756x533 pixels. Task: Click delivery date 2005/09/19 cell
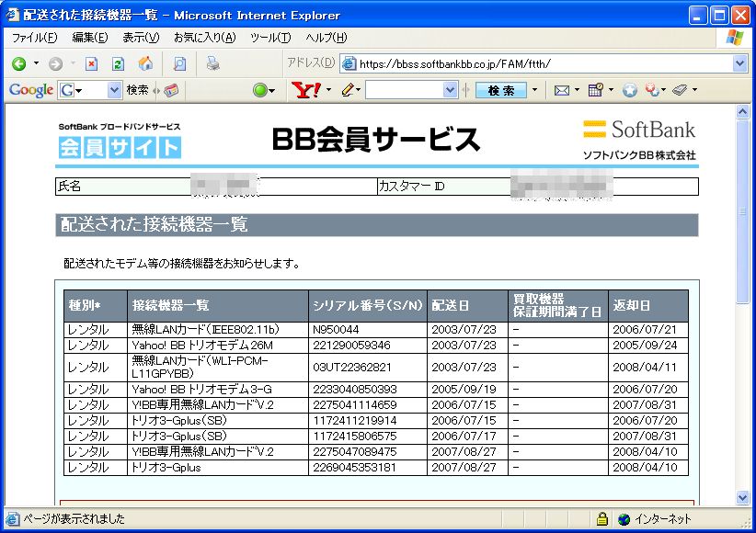[467, 389]
